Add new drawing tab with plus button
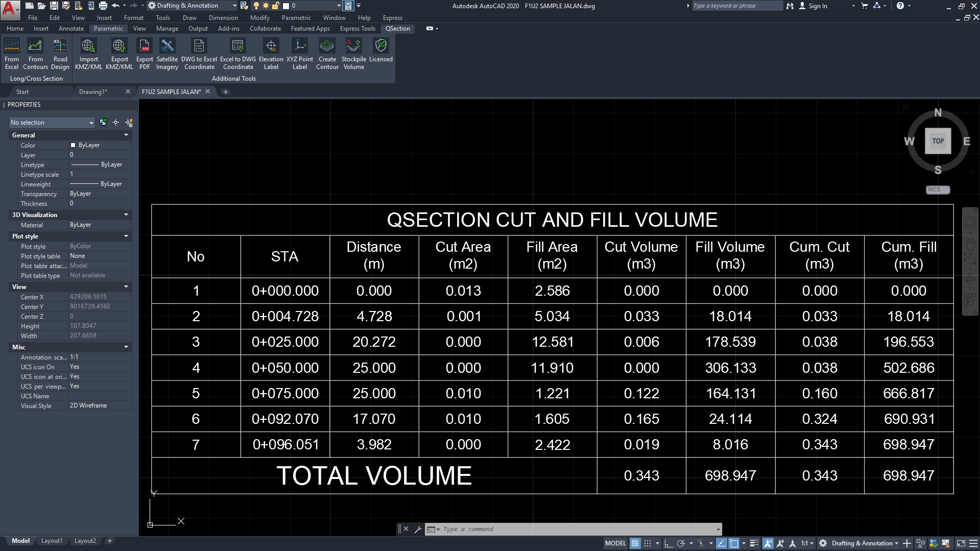Viewport: 980px width, 551px height. 226,92
